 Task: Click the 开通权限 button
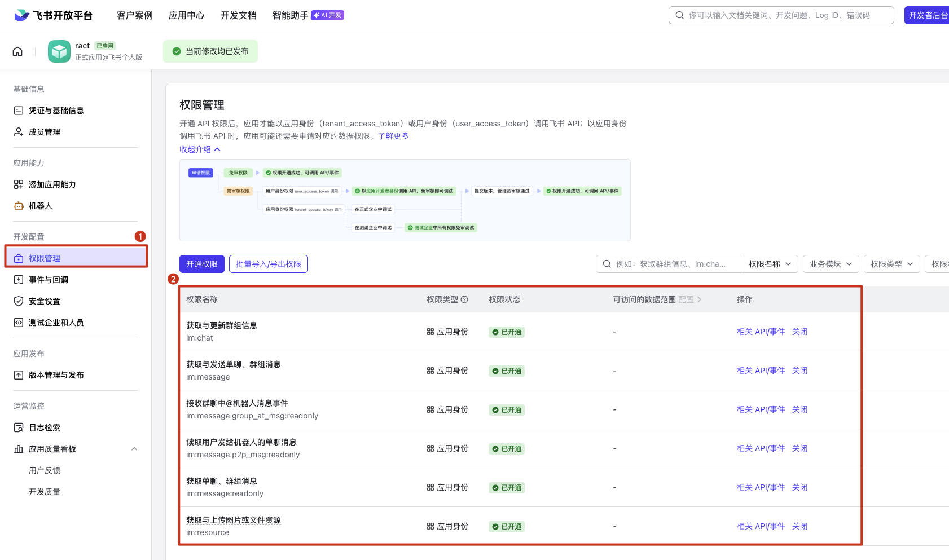coord(202,264)
